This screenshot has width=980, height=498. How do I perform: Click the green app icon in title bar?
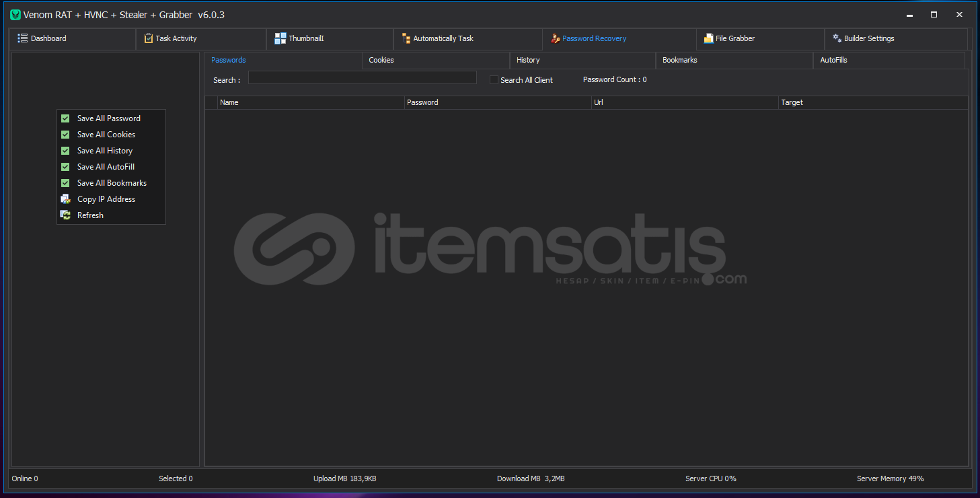[x=15, y=15]
